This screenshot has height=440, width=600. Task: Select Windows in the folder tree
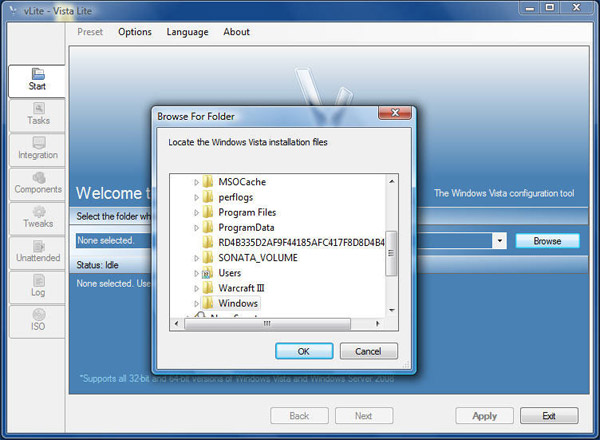point(238,303)
